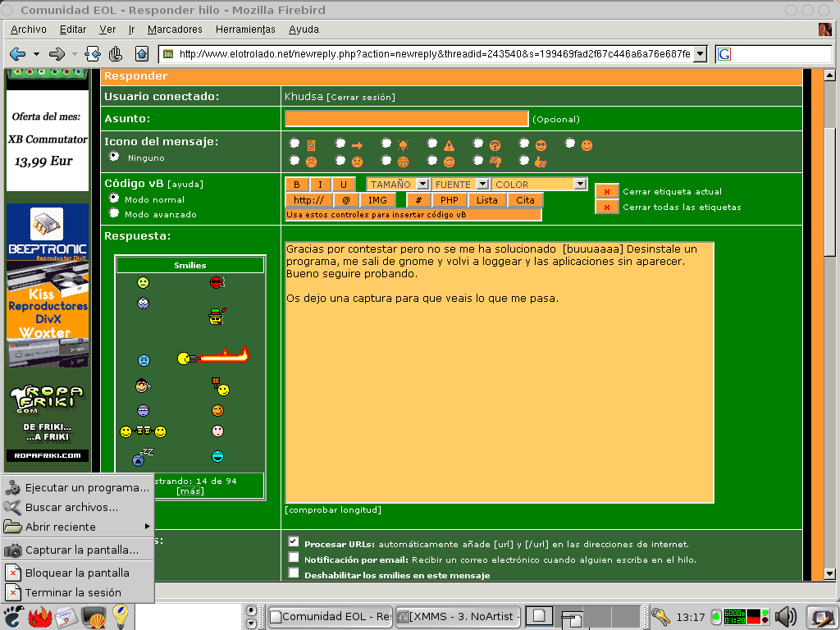Check Deshabilitar los smilies en este mensaje

click(294, 573)
